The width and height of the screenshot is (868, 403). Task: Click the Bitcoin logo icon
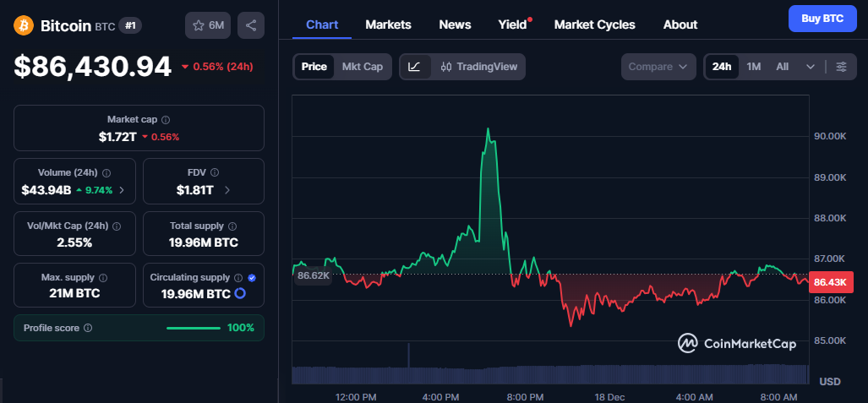pos(24,25)
